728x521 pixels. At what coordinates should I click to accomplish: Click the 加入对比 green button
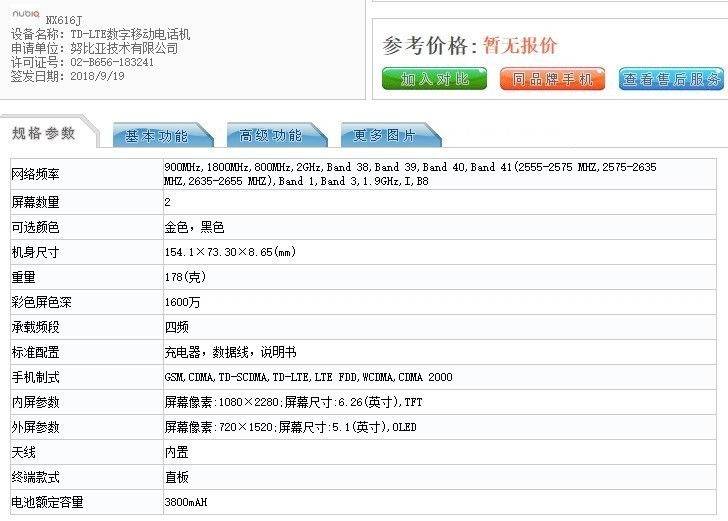coord(434,79)
